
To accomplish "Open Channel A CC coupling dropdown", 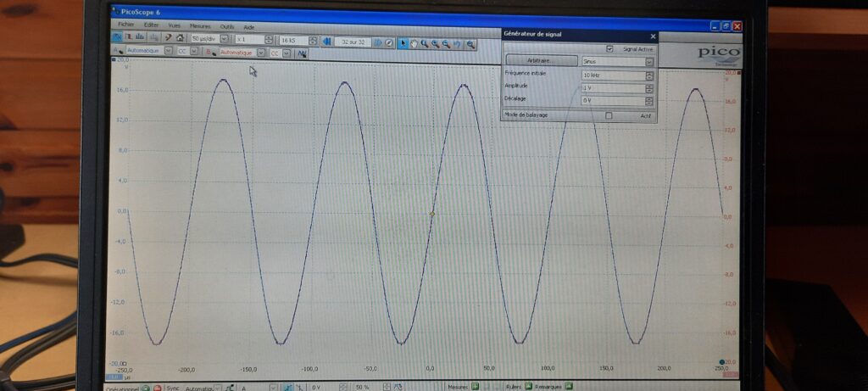I will coord(194,51).
